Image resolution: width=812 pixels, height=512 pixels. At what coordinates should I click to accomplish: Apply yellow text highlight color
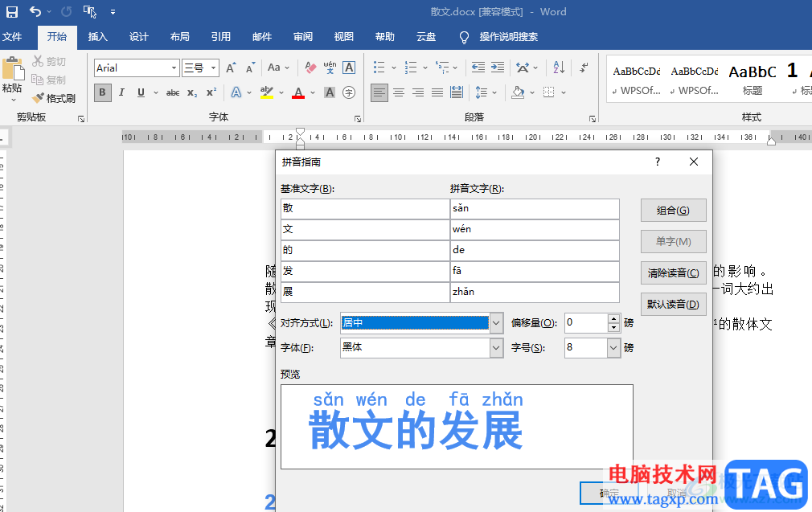coord(267,92)
